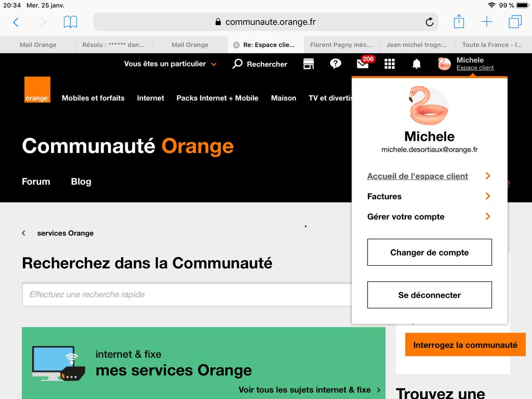Viewport: 532px width, 399px height.
Task: Switch to first Mail Orange tab
Action: [x=38, y=45]
